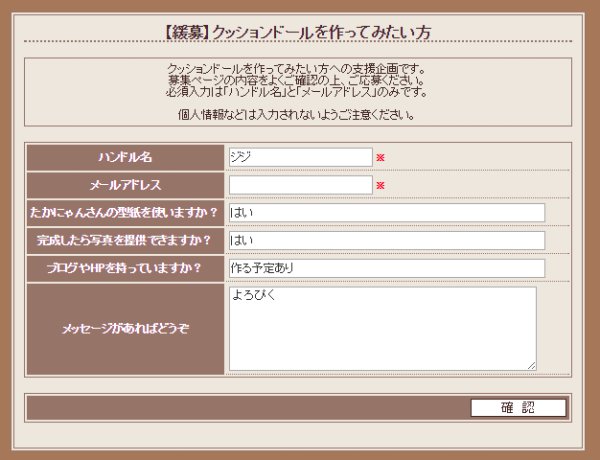Click the red required mark beside メールアドレス

pos(380,186)
